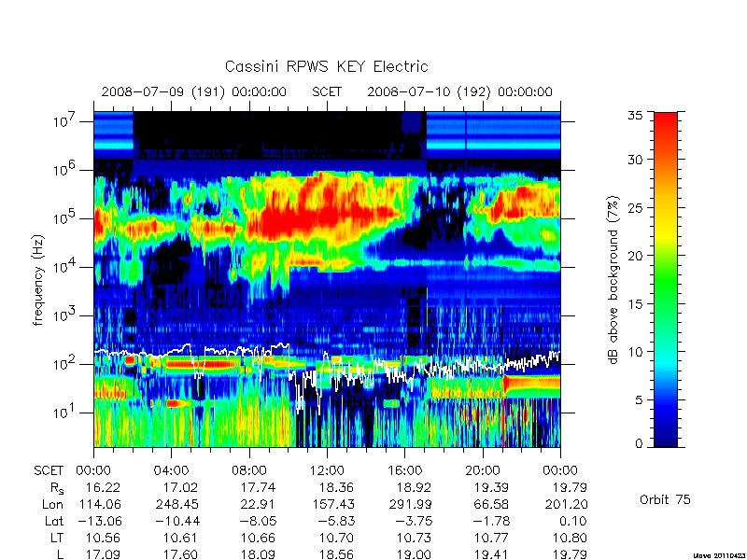Click the '16:00' time tick label
The height and width of the screenshot is (560, 747).
pyautogui.click(x=404, y=470)
